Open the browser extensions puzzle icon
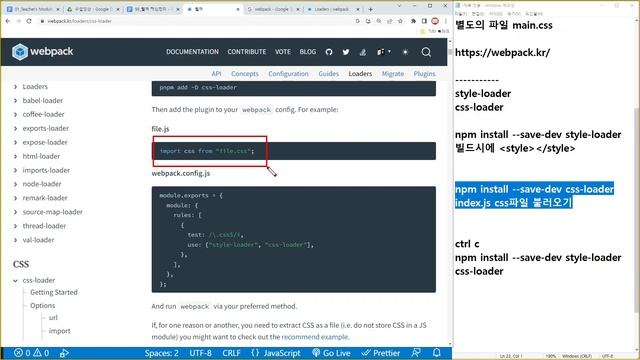 [413, 21]
